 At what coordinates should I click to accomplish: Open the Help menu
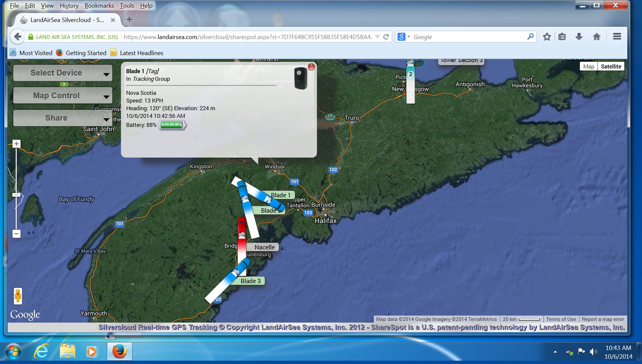[146, 6]
